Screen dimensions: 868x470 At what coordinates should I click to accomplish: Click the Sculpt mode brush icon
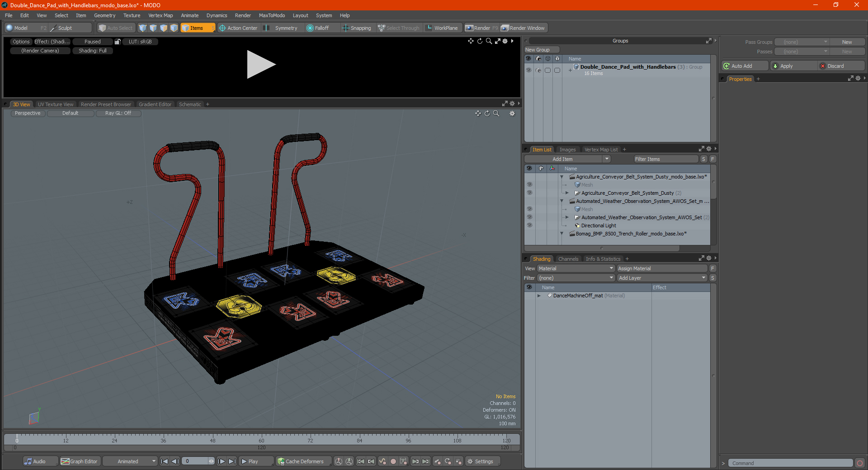53,28
